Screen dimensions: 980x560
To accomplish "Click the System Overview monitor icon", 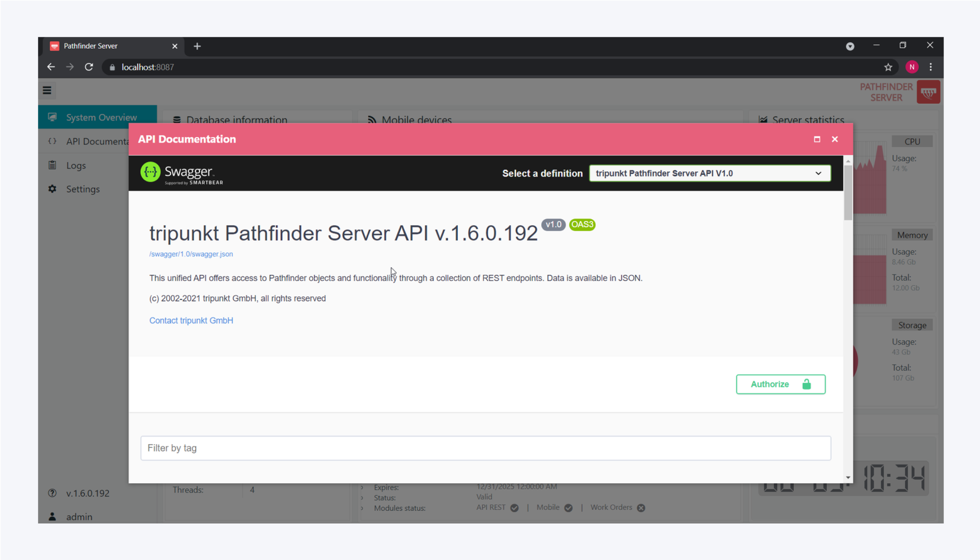I will click(52, 117).
